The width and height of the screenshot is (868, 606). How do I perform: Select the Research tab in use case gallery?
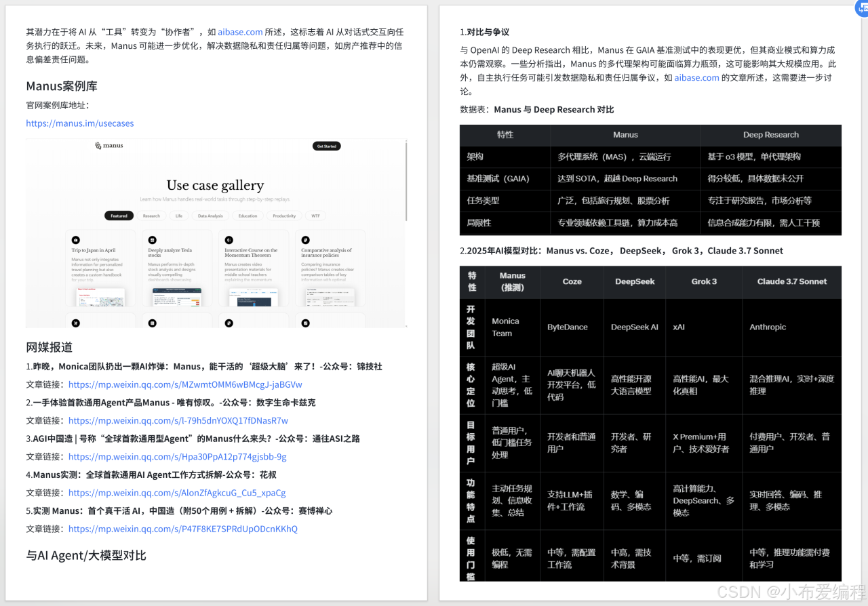click(151, 216)
